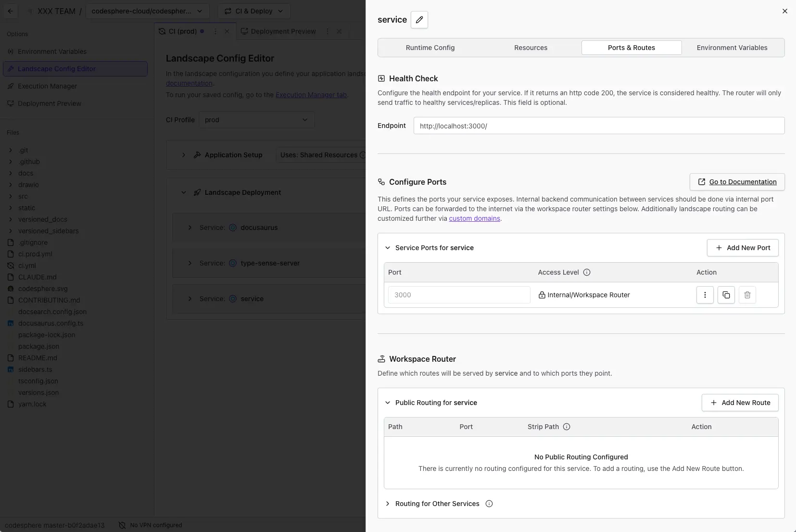Click the Add New Port button
This screenshot has width=796, height=532.
point(743,248)
